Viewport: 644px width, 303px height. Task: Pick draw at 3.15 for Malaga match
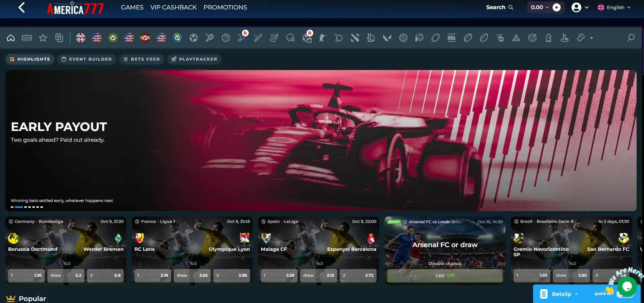pyautogui.click(x=319, y=275)
